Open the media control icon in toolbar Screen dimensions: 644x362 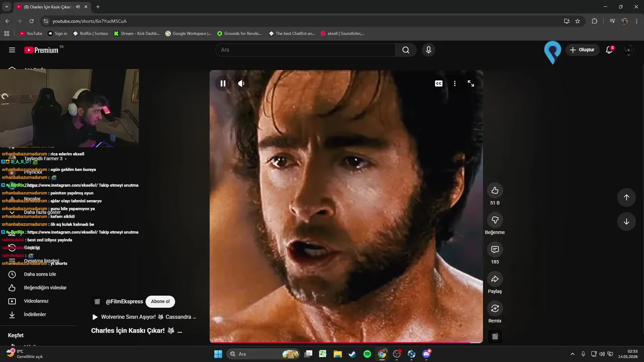coord(612,21)
